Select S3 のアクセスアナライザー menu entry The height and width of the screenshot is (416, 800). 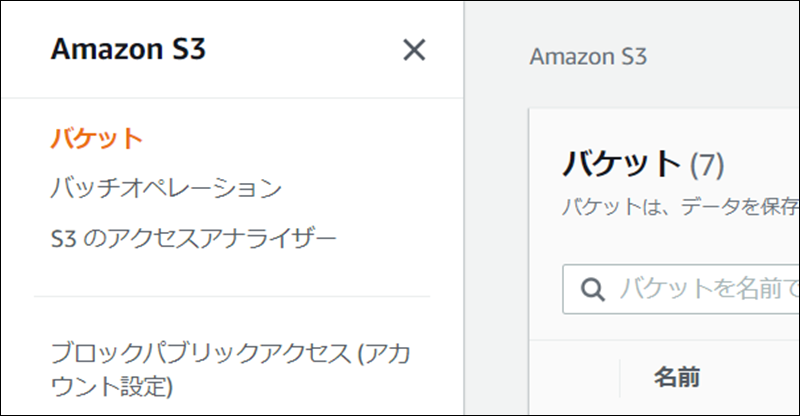tap(193, 238)
